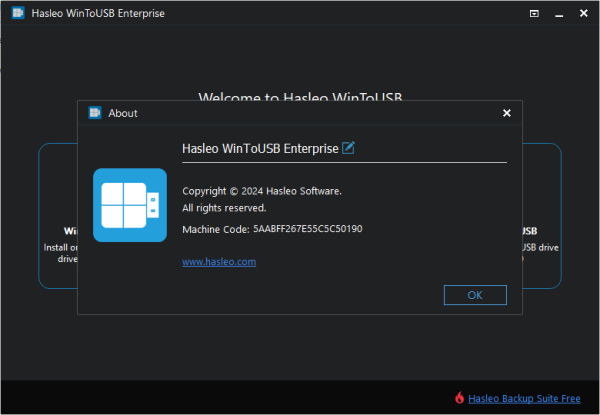Select the partially hidden right USB drive card
Screen dimensions: 600x415
541,240
